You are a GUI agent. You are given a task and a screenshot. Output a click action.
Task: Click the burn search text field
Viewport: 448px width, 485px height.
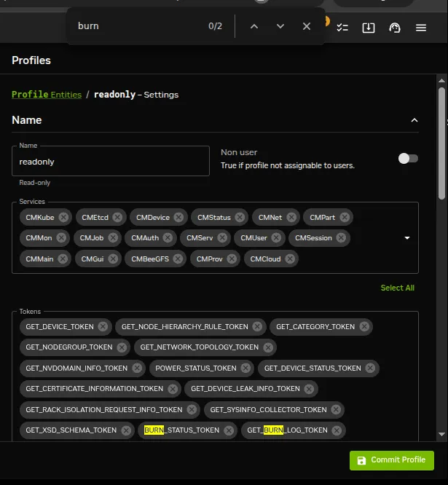[139, 26]
